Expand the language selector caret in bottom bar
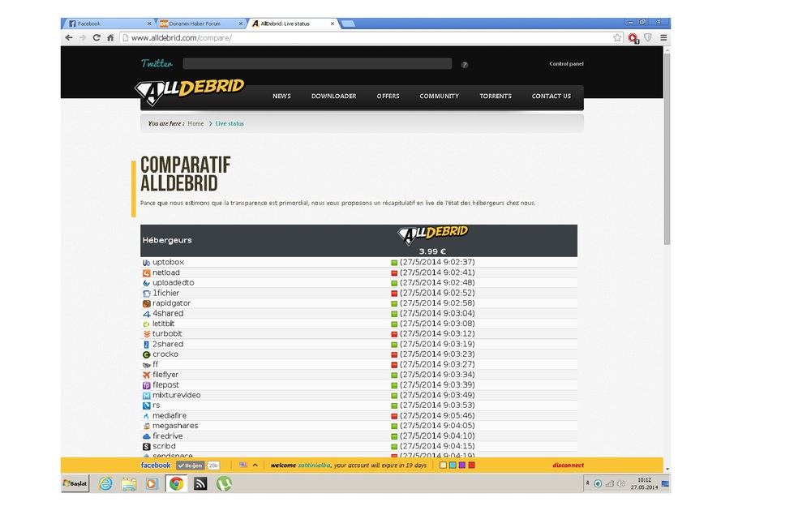The image size is (811, 532). click(x=255, y=465)
